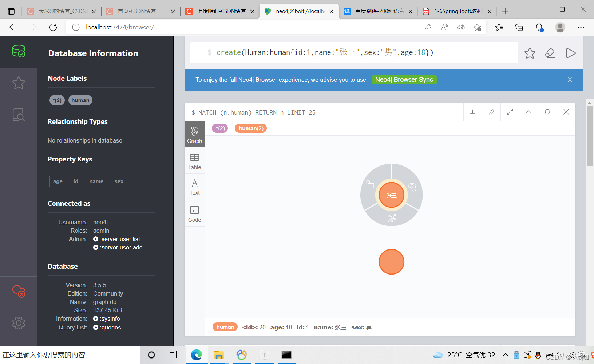This screenshot has width=594, height=364.
Task: Open Microsoft Edge from the taskbar
Action: tap(197, 355)
